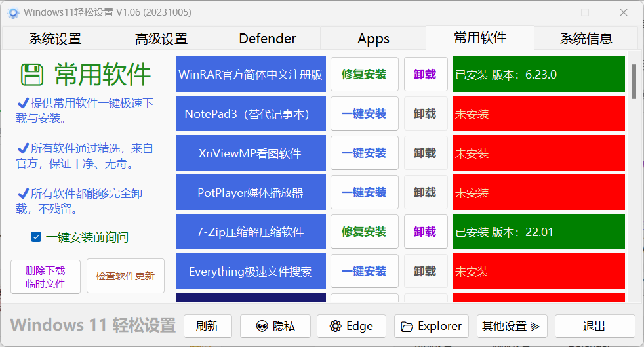Image resolution: width=644 pixels, height=347 pixels.
Task: Click the 退出 button
Action: (x=595, y=326)
